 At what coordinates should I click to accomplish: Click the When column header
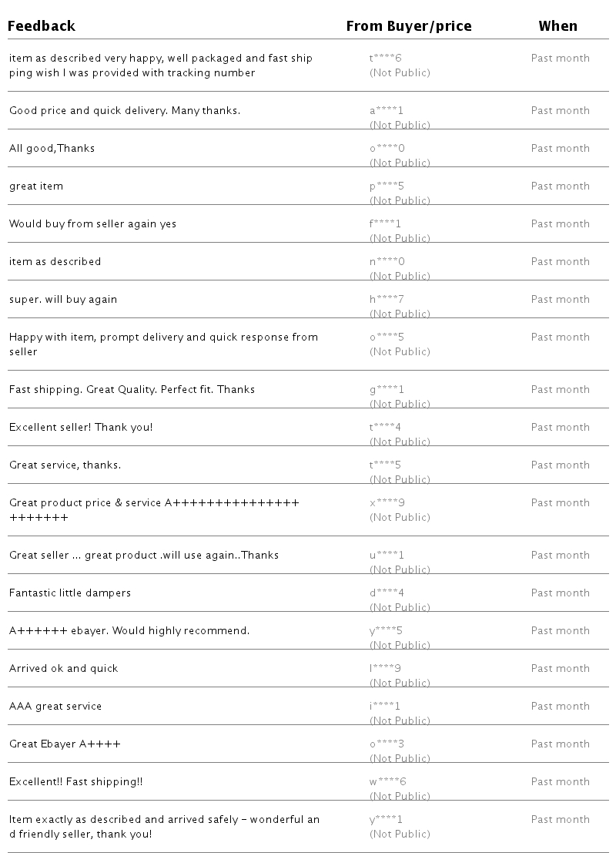(557, 26)
